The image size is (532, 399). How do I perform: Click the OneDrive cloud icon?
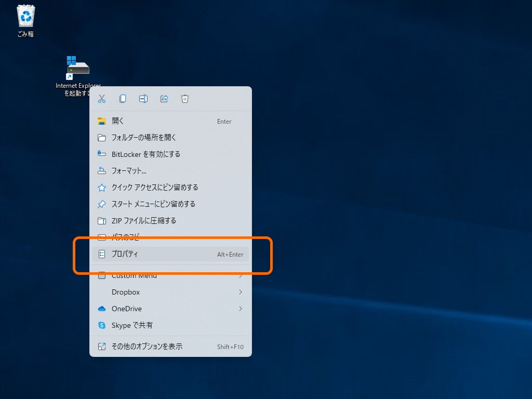click(102, 309)
